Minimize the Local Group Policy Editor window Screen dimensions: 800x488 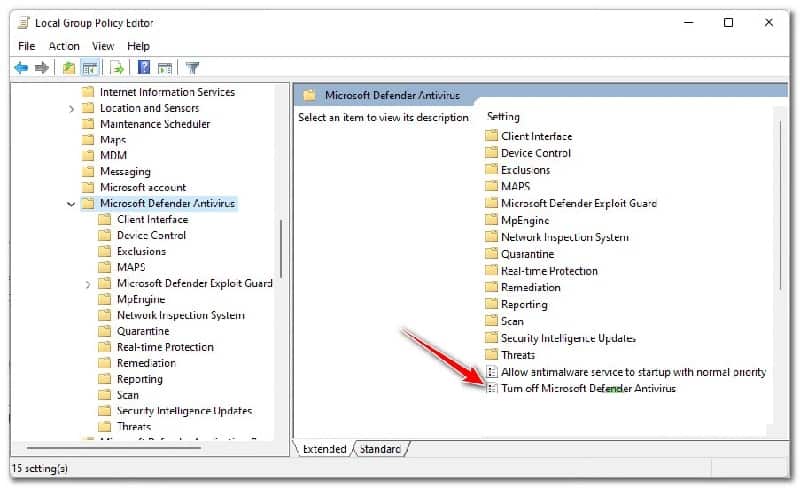point(689,22)
